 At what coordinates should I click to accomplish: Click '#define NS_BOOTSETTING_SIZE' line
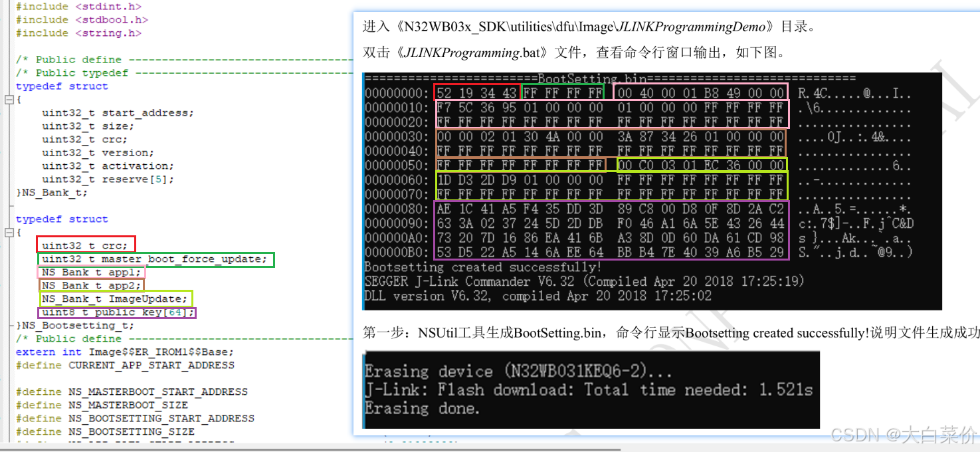pyautogui.click(x=105, y=432)
